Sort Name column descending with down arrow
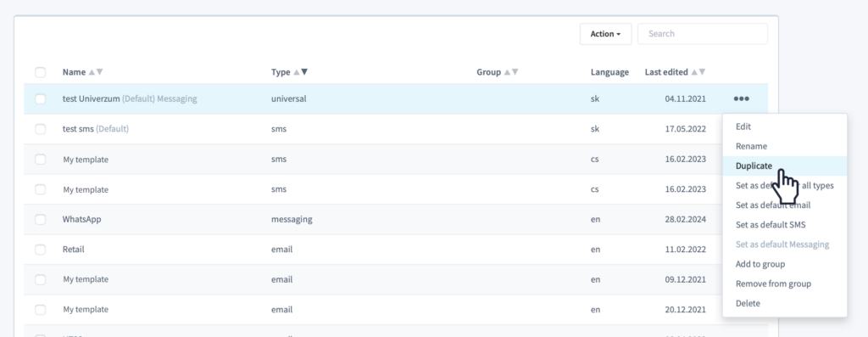The image size is (868, 337). (x=100, y=72)
